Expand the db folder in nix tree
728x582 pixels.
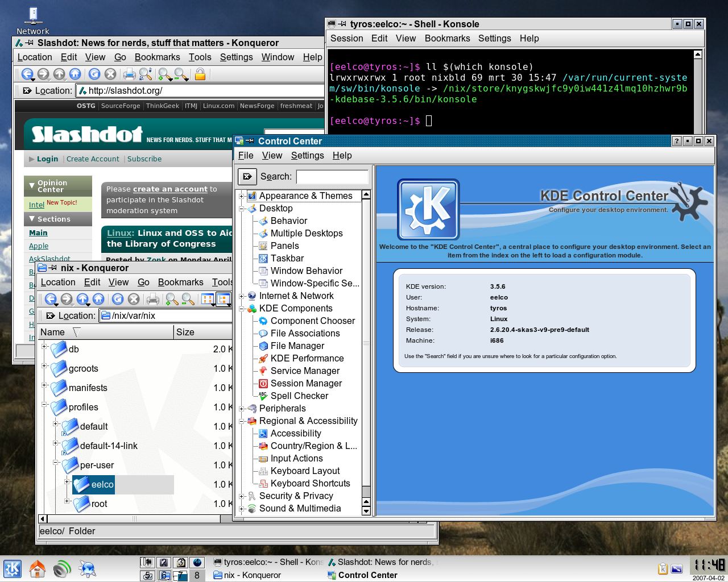click(44, 346)
